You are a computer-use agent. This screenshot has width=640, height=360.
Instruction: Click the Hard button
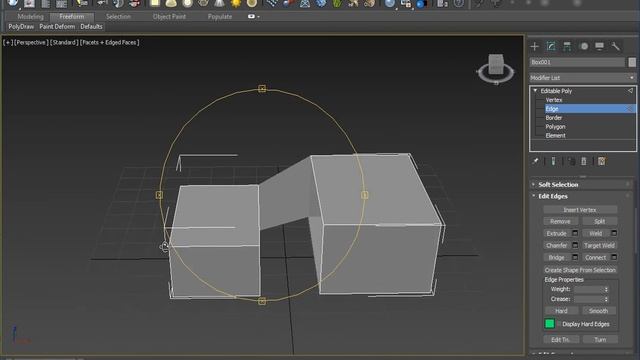pos(561,311)
